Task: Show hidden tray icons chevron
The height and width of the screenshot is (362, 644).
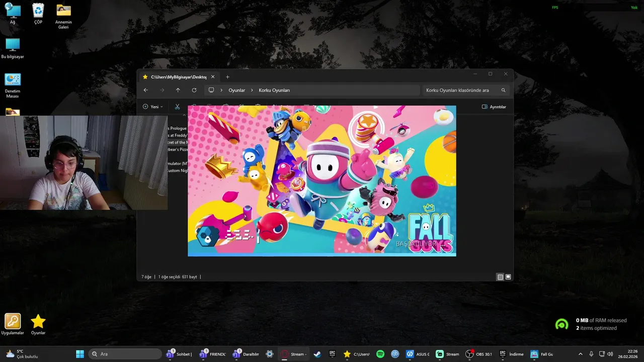Action: click(580, 354)
